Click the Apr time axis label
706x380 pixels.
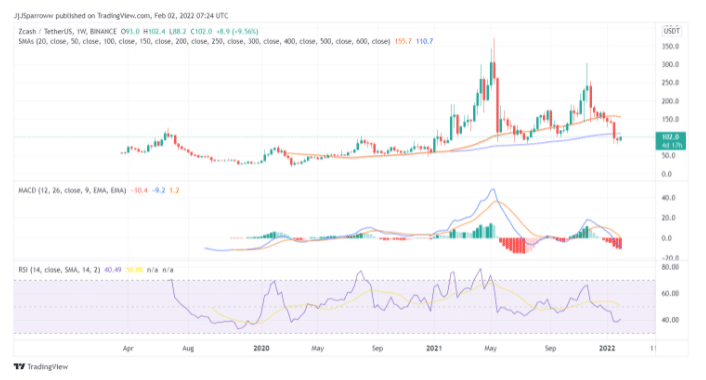(128, 348)
